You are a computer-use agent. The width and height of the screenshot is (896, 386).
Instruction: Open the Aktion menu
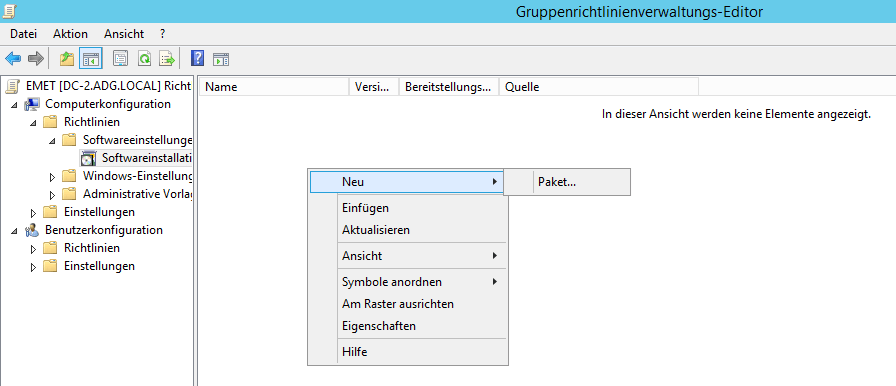[70, 34]
